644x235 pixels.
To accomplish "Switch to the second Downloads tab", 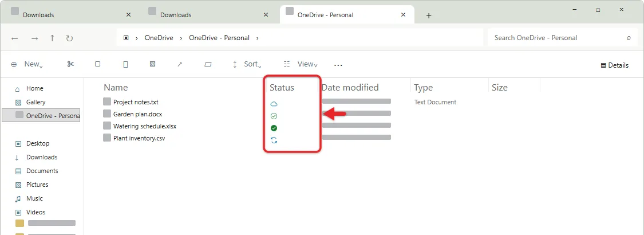I will coord(209,14).
